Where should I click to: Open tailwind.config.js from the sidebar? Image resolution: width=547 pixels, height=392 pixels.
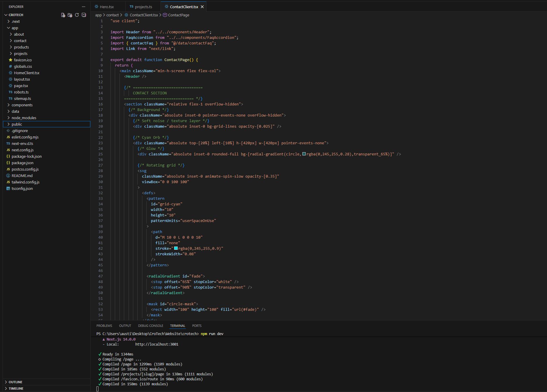tap(25, 182)
